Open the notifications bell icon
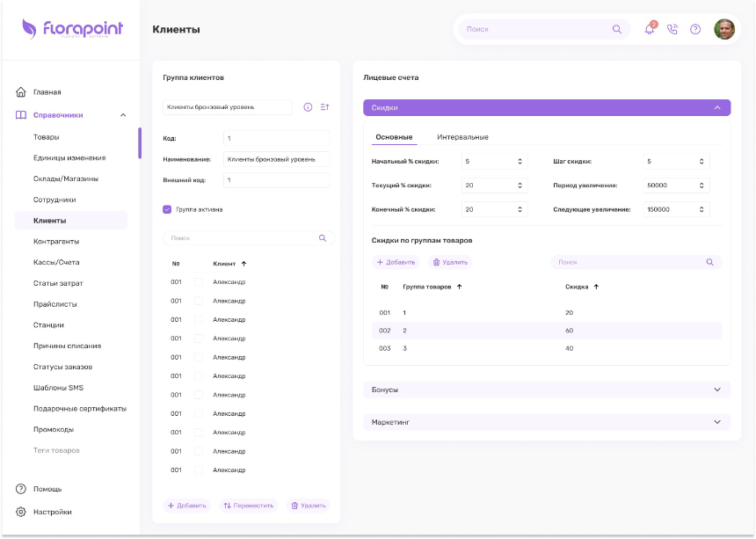The height and width of the screenshot is (539, 756). pyautogui.click(x=650, y=29)
